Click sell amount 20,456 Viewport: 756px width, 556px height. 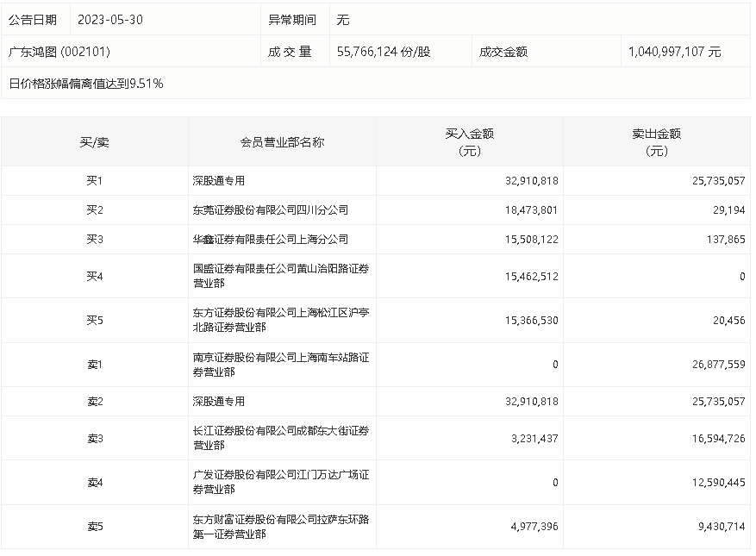tap(729, 321)
